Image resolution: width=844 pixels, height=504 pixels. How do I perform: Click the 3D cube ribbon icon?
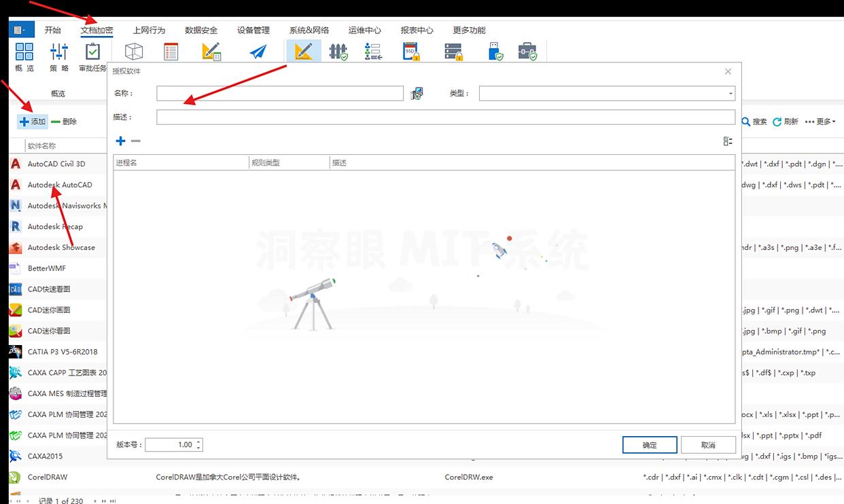pos(134,52)
